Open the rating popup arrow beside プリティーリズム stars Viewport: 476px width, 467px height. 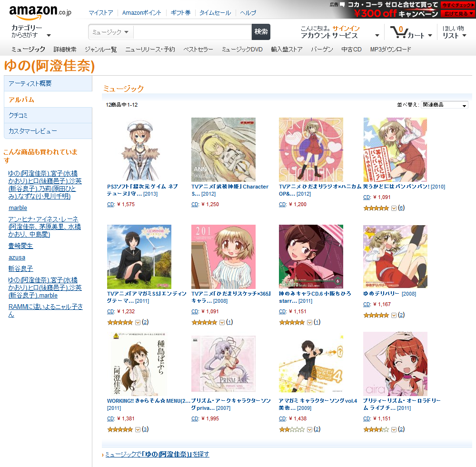[x=394, y=429]
